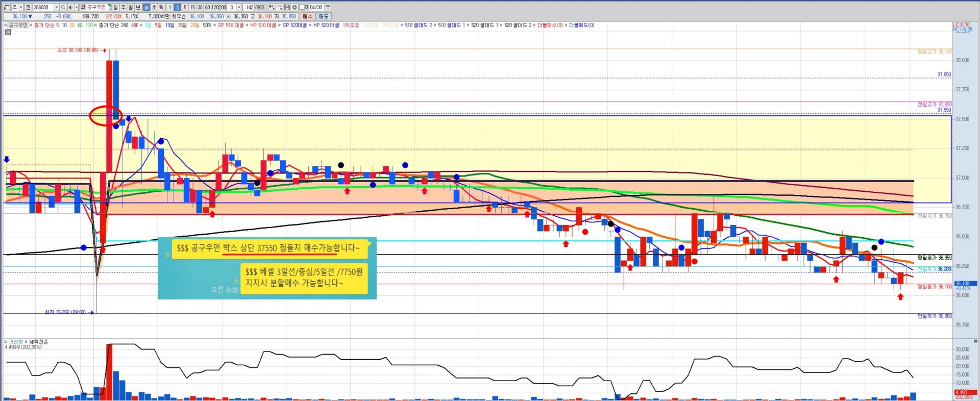Choose the 120-minute interval button

click(215, 7)
